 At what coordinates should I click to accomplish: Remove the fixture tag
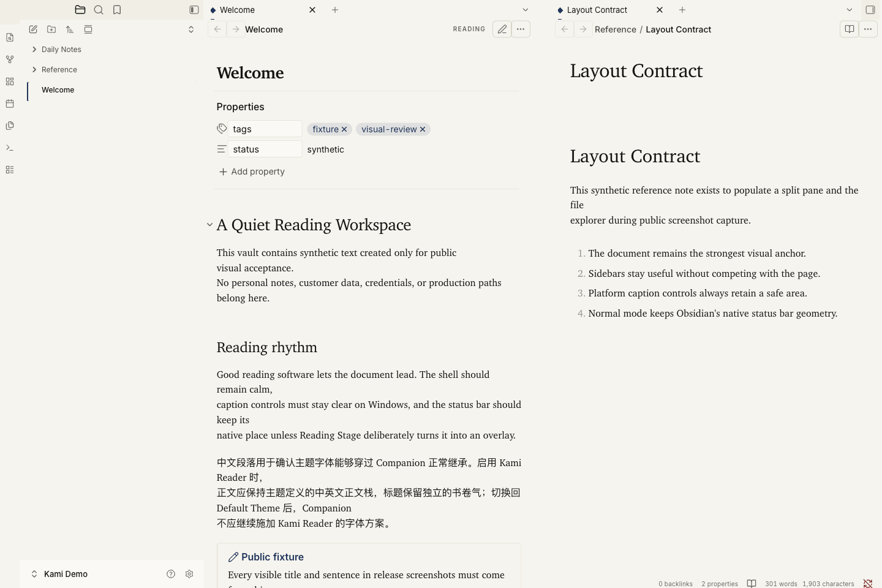tap(344, 129)
